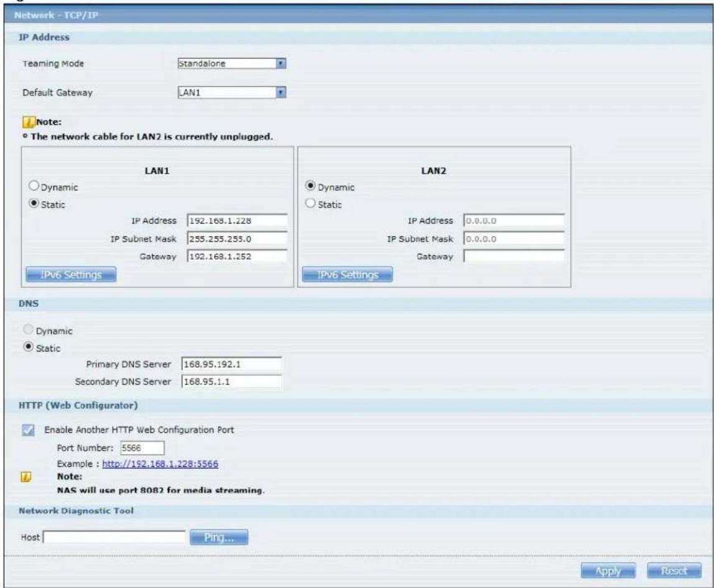Viewport: 714px width, 588px height.
Task: Open the Teaming Mode dropdown
Action: (x=232, y=63)
